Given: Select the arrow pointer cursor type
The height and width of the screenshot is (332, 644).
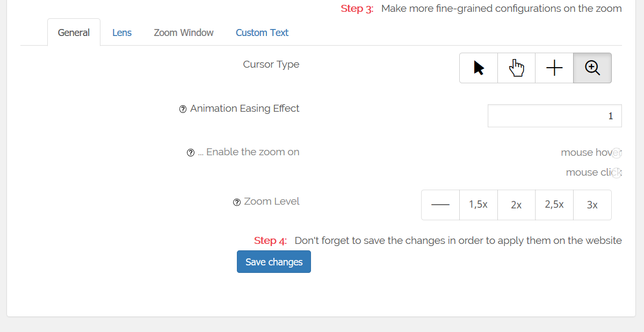Looking at the screenshot, I should (x=479, y=68).
